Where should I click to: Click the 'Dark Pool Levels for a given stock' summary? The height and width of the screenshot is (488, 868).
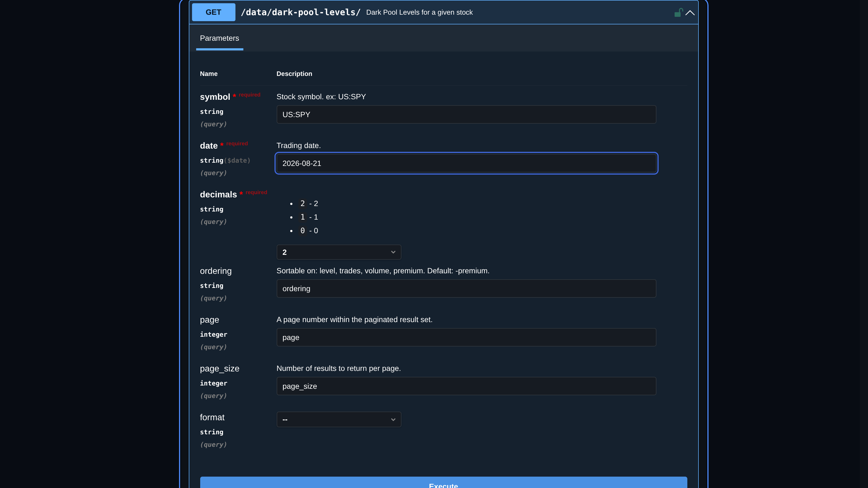tap(419, 12)
